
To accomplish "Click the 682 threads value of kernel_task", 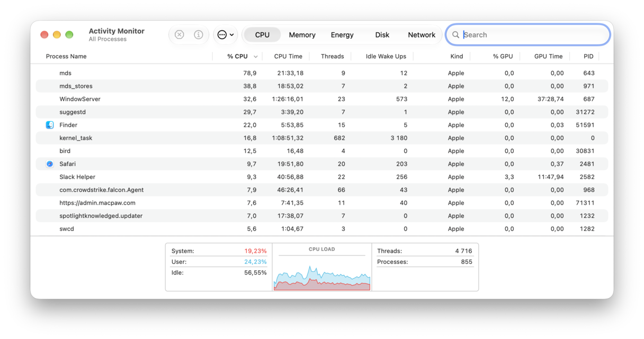I will [339, 138].
